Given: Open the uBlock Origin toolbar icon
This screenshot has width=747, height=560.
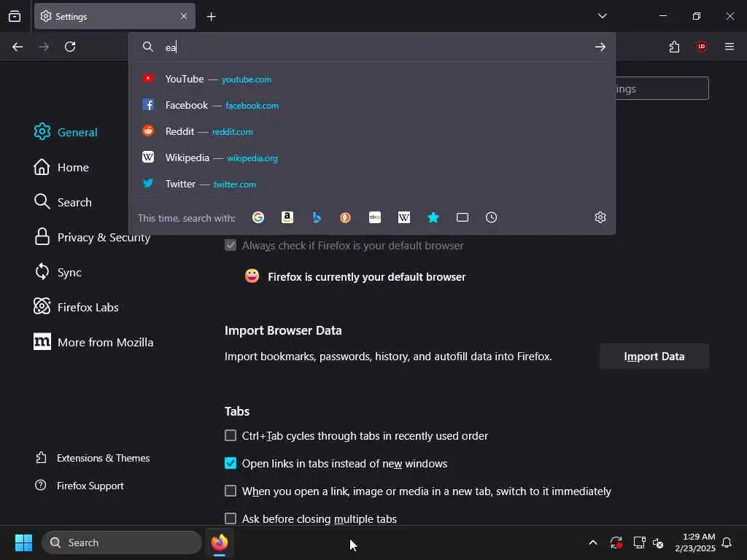Looking at the screenshot, I should pyautogui.click(x=702, y=47).
